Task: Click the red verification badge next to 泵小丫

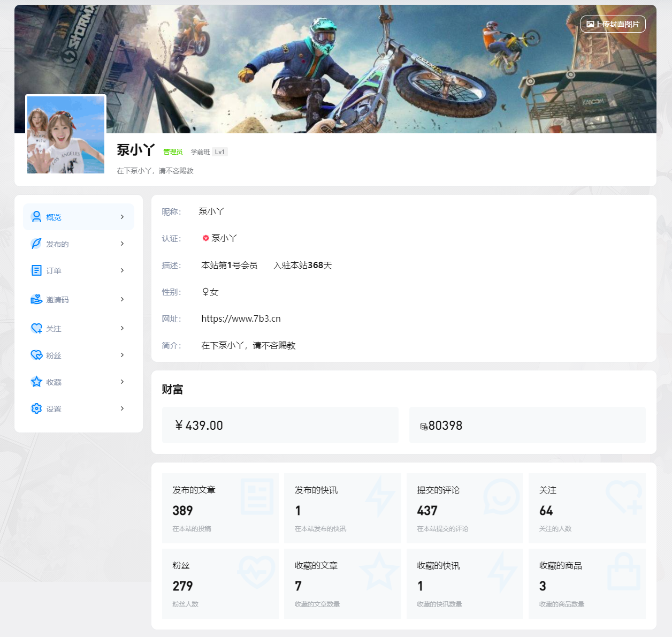Action: pos(205,238)
